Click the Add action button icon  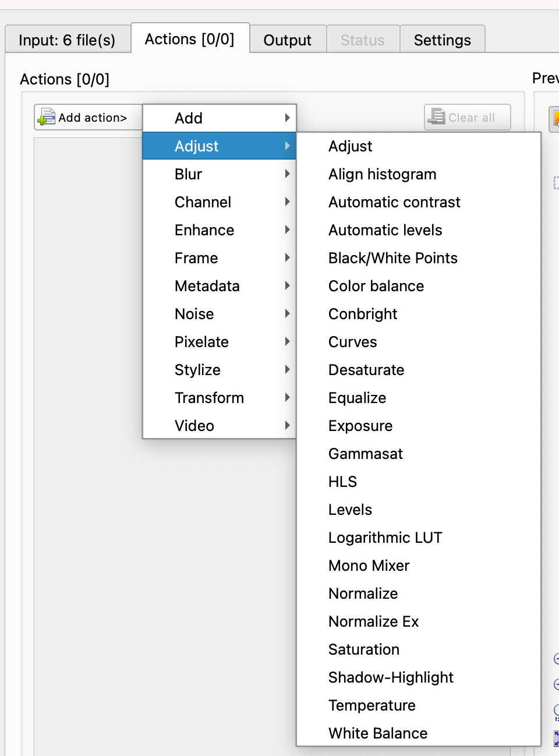point(46,118)
